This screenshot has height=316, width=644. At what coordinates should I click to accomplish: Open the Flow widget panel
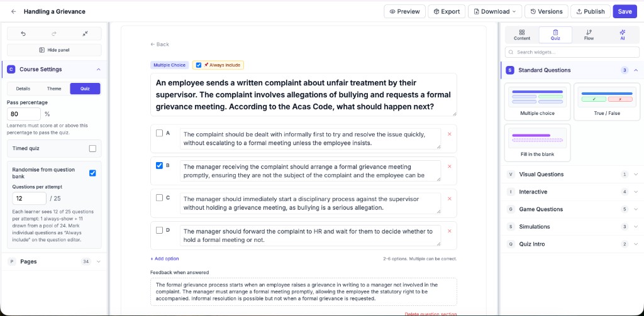(589, 35)
